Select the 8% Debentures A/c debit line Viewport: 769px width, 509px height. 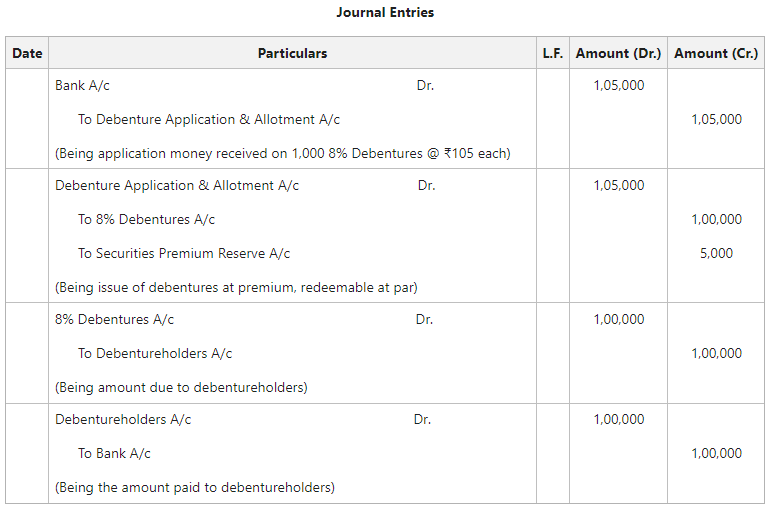[x=115, y=320]
